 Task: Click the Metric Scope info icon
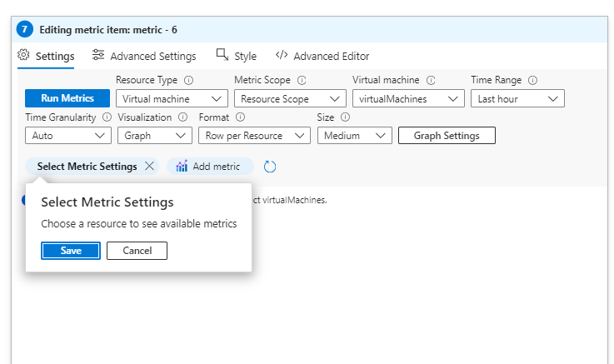[302, 80]
